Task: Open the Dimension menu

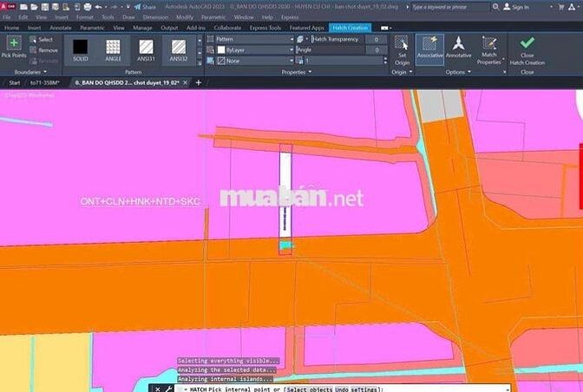Action: coord(155,17)
